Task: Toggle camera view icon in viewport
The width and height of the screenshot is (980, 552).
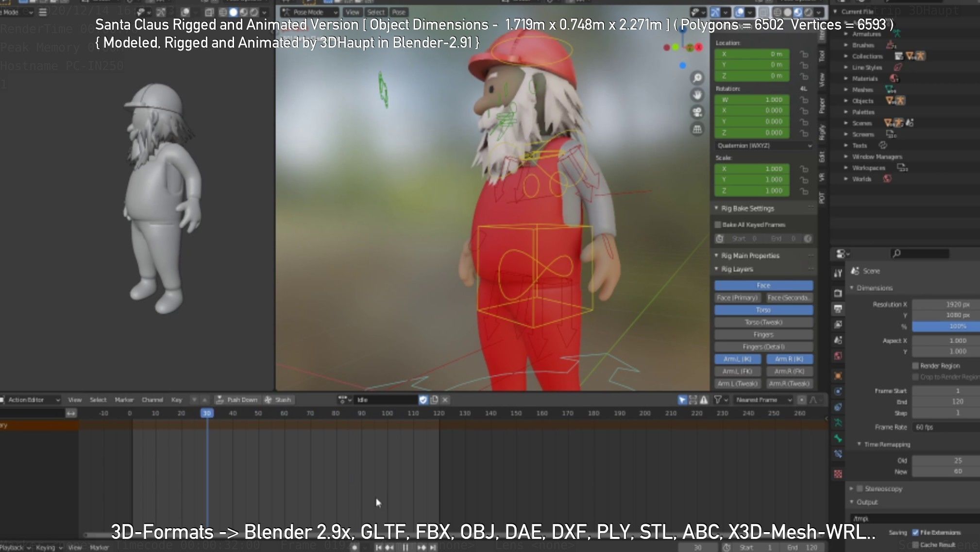Action: [x=697, y=112]
